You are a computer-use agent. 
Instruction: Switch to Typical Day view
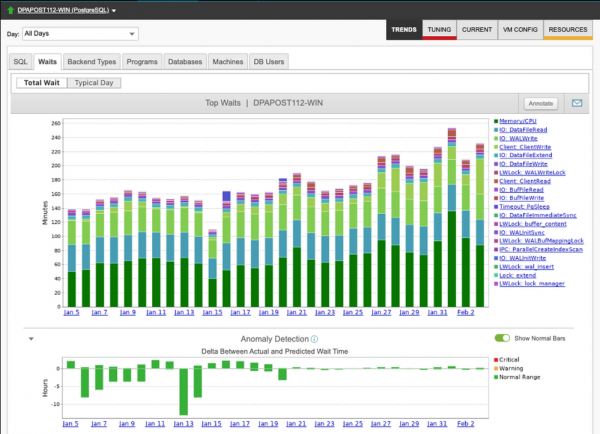coord(95,82)
